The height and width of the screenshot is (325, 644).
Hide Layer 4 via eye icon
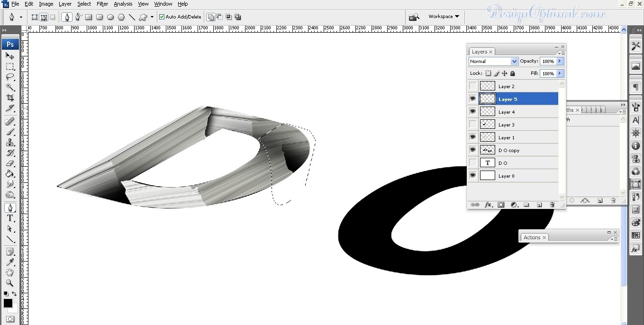pos(472,112)
